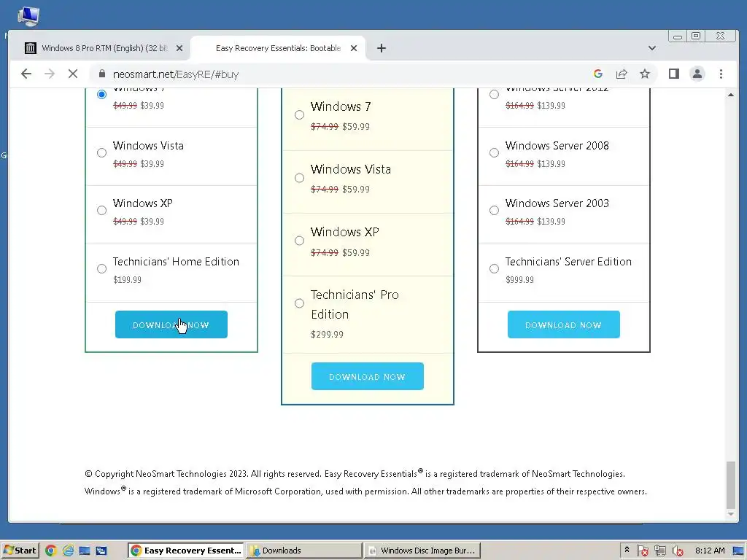Select Windows 7 at $39.99
Image resolution: width=747 pixels, height=560 pixels.
tap(101, 94)
